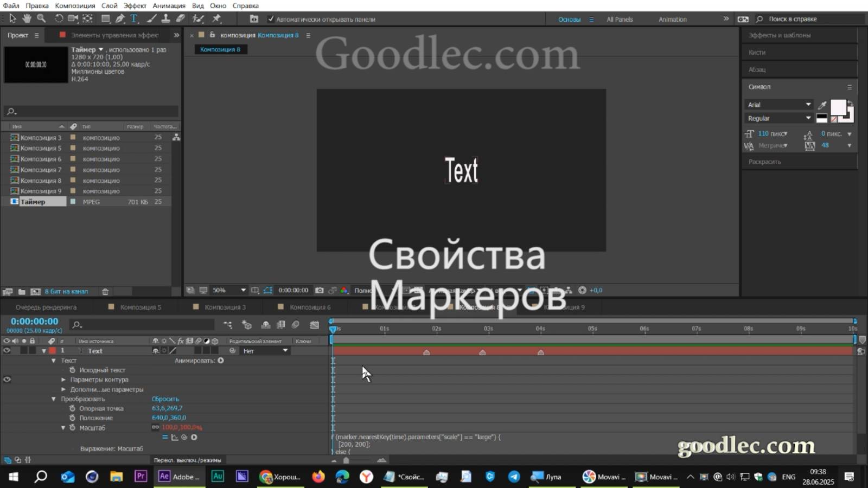This screenshot has height=488, width=868.
Task: Toggle eye icon beside Параметры контура
Action: click(x=7, y=380)
